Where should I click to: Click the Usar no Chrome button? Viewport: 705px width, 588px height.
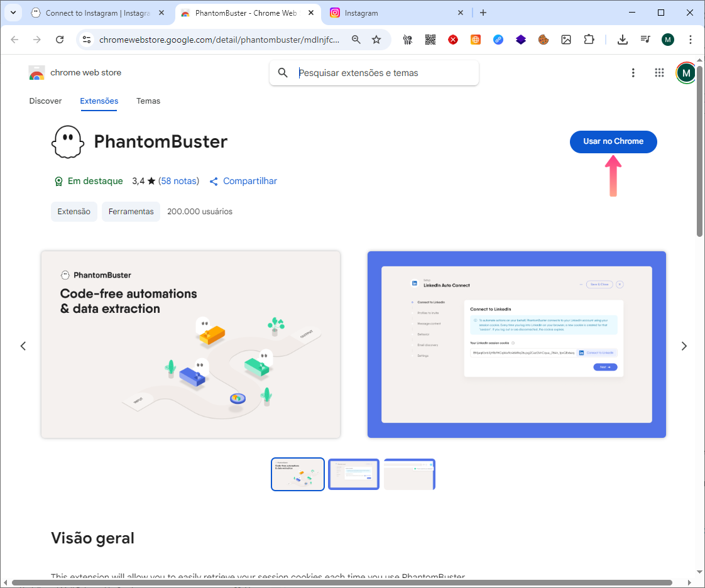tap(613, 141)
